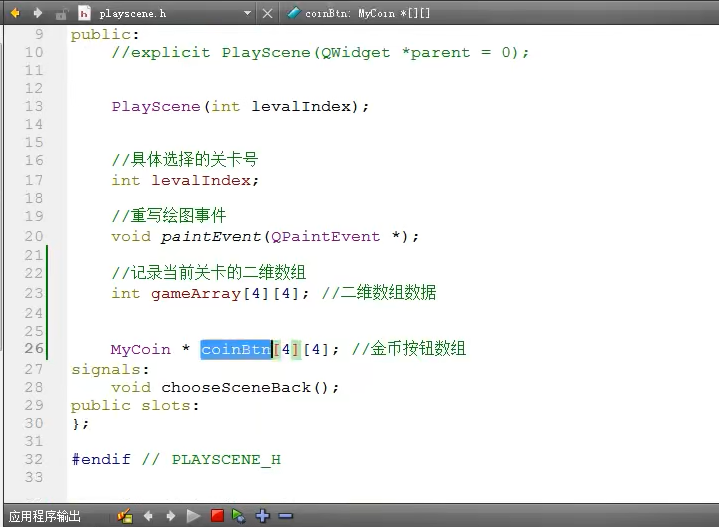Click 'public slots:' on line 29
The width and height of the screenshot is (719, 527).
(x=135, y=406)
